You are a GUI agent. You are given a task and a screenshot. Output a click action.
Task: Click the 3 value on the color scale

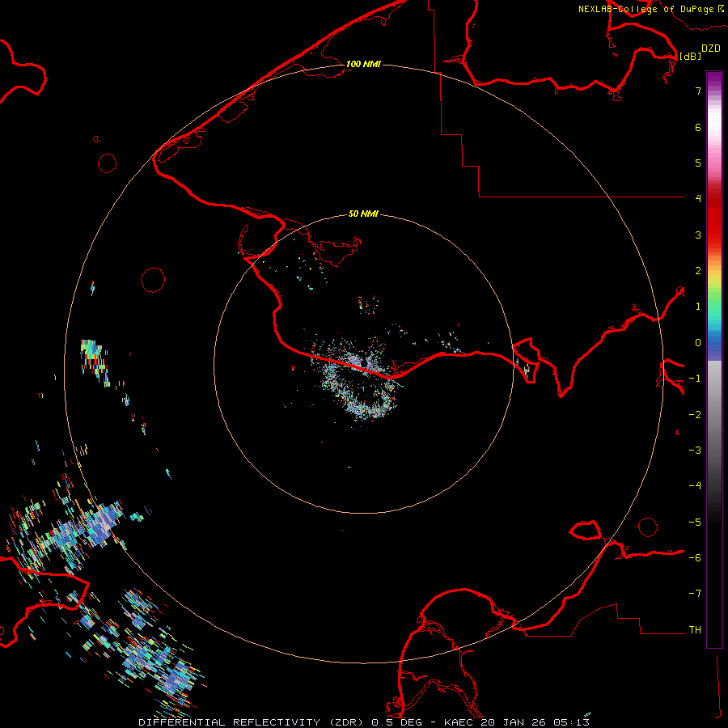[698, 235]
